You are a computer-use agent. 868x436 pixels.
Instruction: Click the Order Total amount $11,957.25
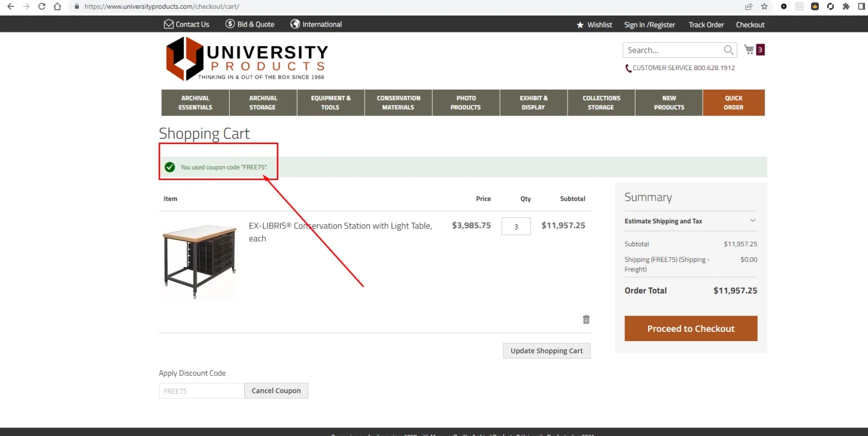coord(735,291)
